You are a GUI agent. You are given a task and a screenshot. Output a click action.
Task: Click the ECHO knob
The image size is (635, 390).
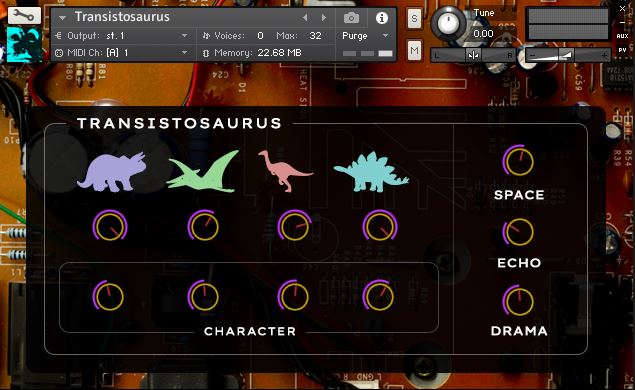coord(519,232)
